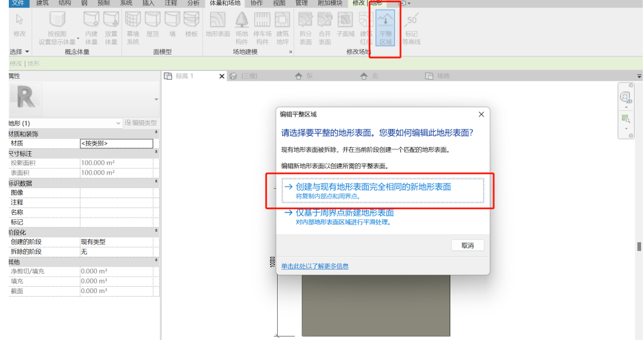
Task: Open the 北 elevation view tab
Action: (x=374, y=76)
